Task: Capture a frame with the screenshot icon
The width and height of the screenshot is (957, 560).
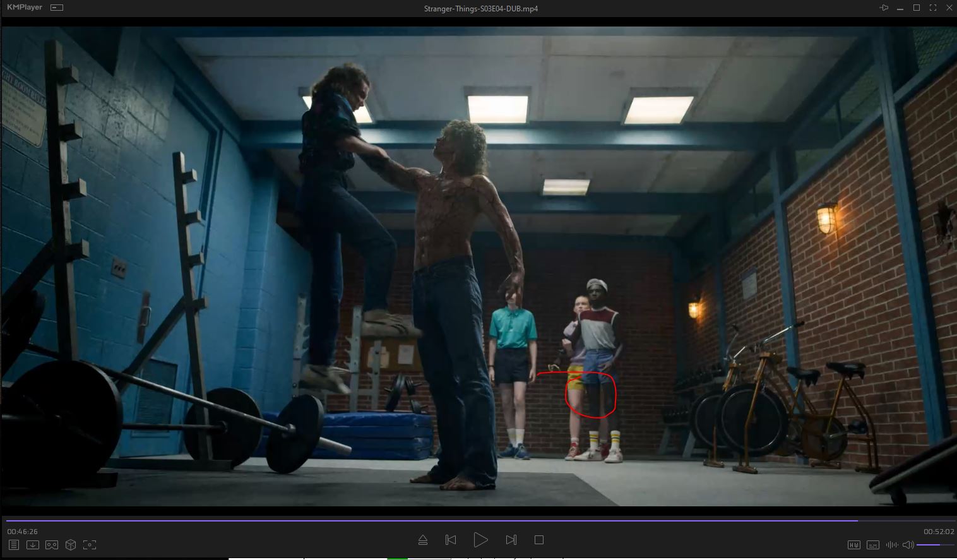Action: pyautogui.click(x=90, y=545)
